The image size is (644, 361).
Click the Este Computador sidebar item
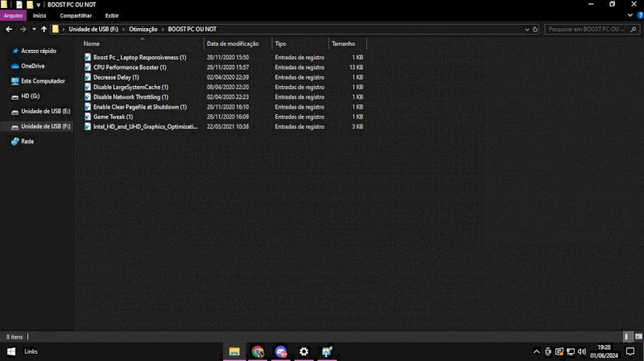tap(43, 81)
